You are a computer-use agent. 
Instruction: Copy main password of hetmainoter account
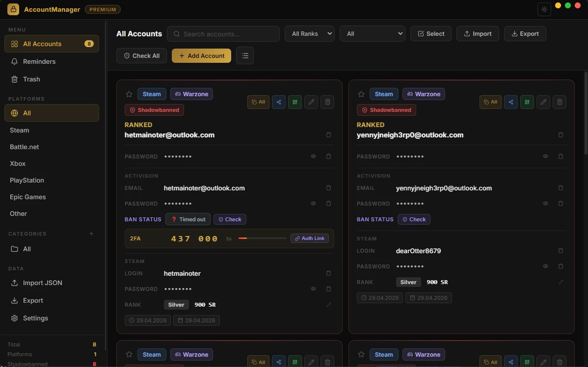coord(328,157)
